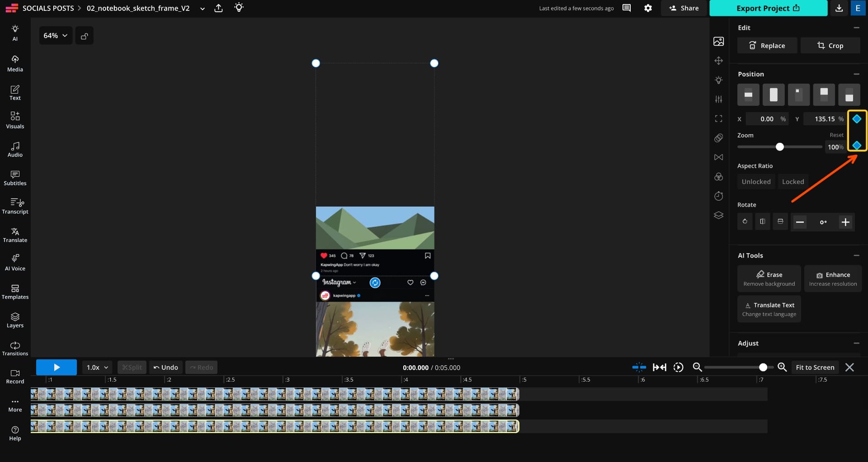Image resolution: width=868 pixels, height=462 pixels.
Task: Open the Media panel
Action: (x=15, y=64)
